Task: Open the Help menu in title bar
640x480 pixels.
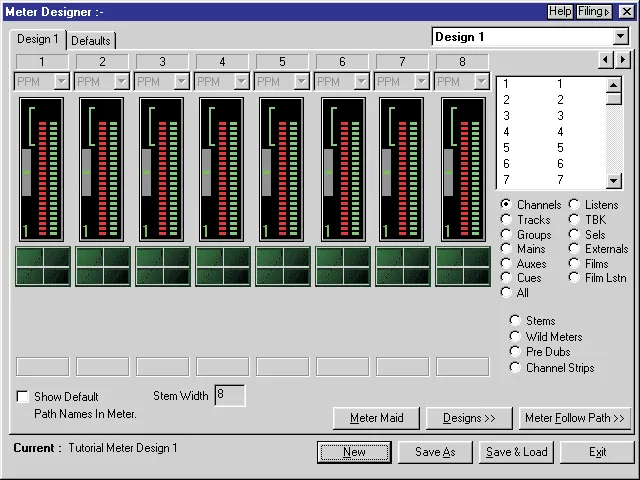Action: (x=560, y=11)
